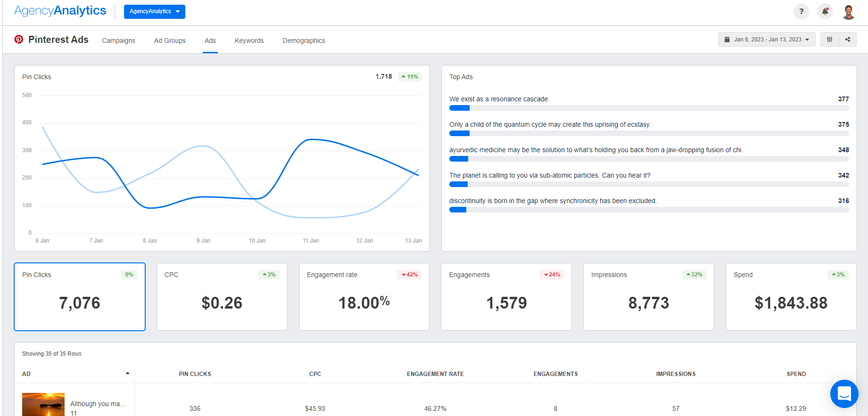
Task: Click the Pinterest logo icon
Action: tap(19, 40)
